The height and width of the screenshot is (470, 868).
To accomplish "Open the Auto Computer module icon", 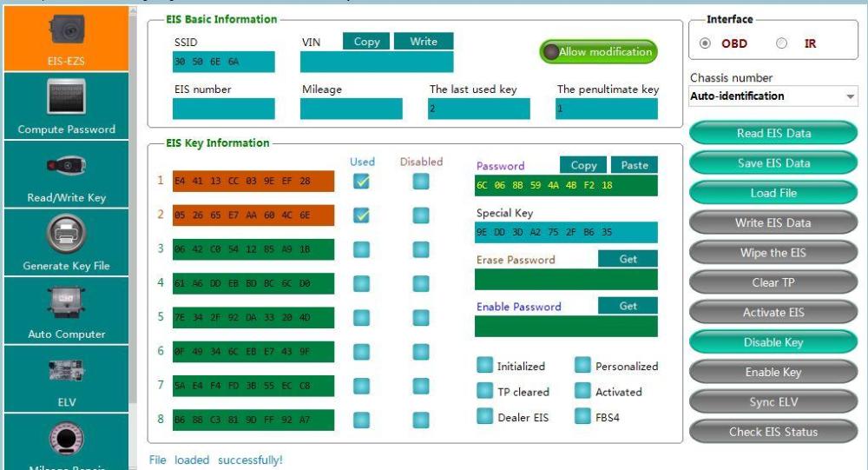I will coord(66,302).
